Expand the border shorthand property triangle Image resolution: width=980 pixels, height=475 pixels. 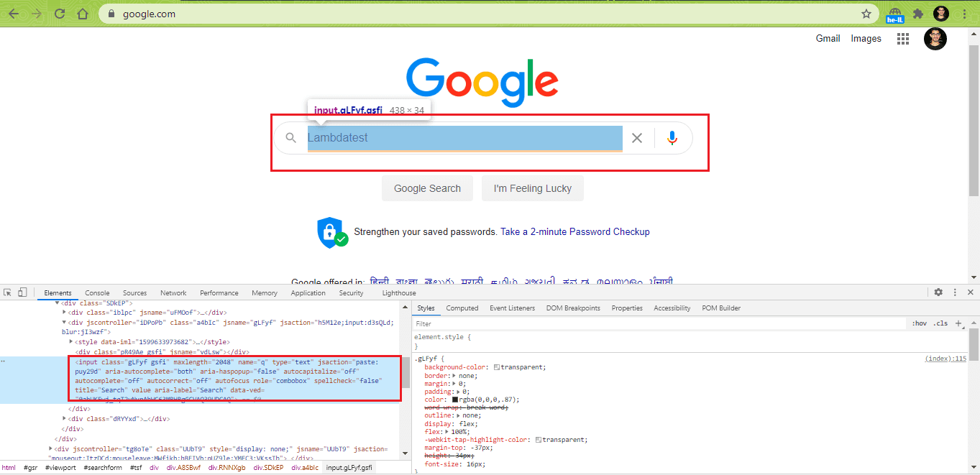[454, 375]
